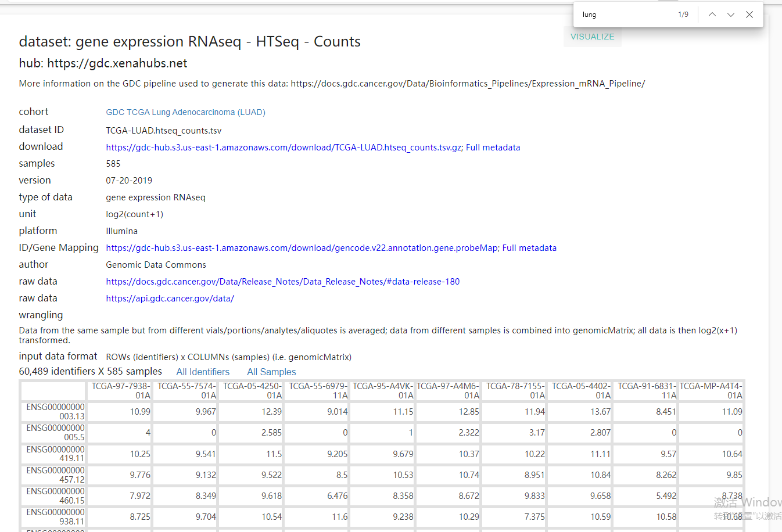
Task: Click the hub https://gdc.xenahubs.net heading
Action: click(103, 63)
